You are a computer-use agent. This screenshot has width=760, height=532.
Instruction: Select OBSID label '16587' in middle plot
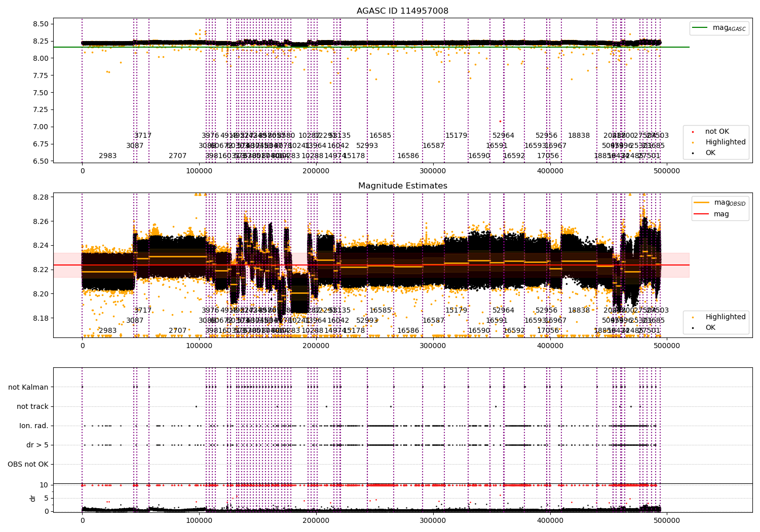434,321
